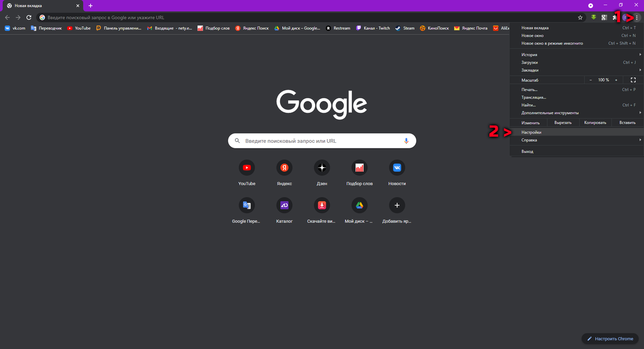The image size is (644, 349).
Task: Open a new tab with the plus button
Action: tap(90, 5)
